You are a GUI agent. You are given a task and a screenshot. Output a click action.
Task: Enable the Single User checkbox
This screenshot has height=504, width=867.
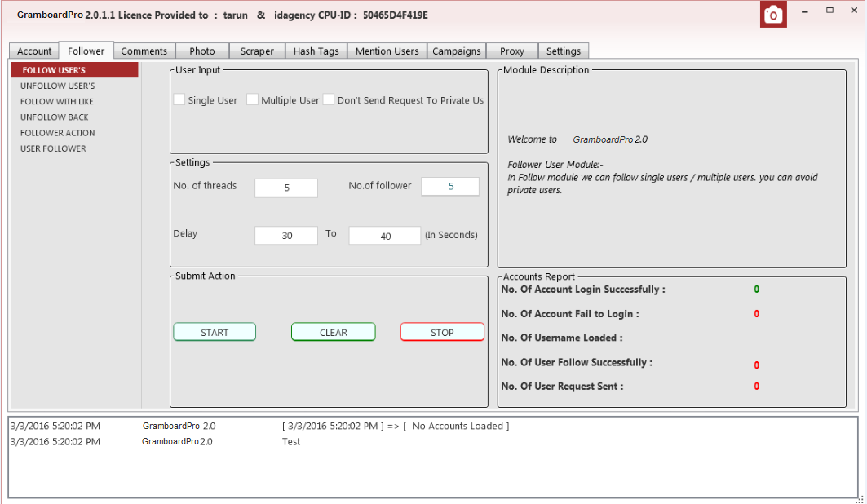point(179,99)
